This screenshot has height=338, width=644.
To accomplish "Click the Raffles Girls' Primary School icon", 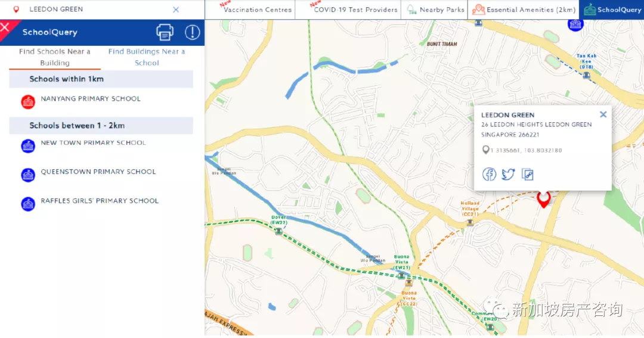I will [28, 204].
